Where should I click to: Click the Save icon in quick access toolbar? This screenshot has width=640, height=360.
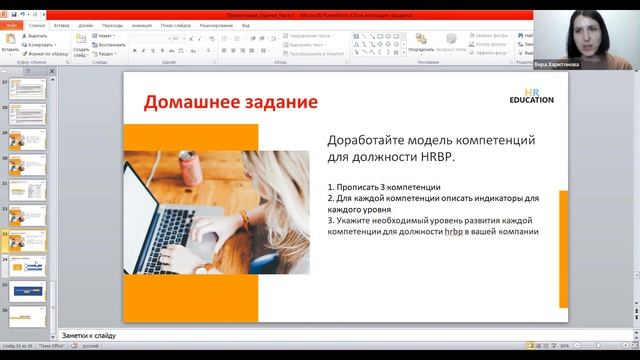click(14, 15)
